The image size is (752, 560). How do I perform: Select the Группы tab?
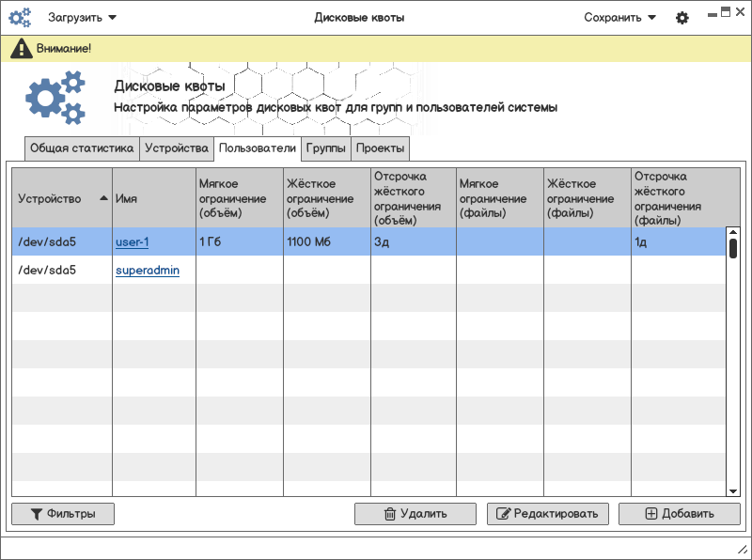click(326, 148)
